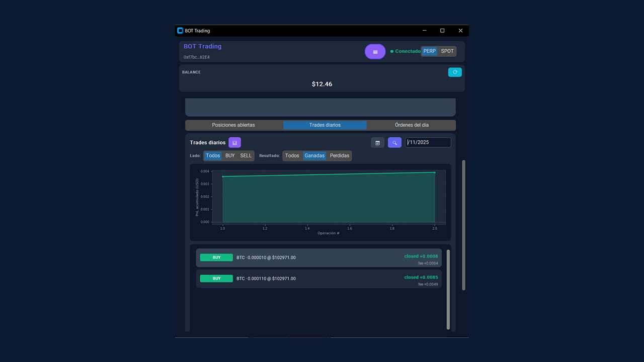Open the BTC 0.000110 trade row
This screenshot has width=644, height=362.
[318, 279]
